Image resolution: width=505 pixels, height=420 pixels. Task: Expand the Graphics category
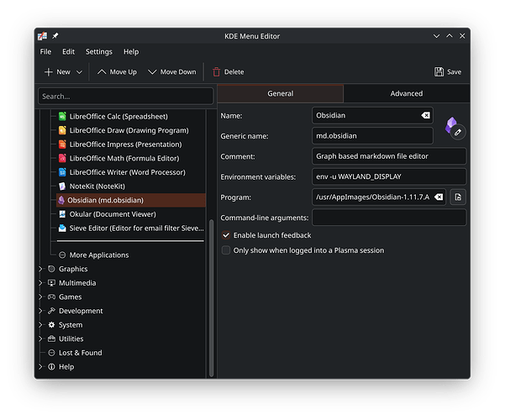click(40, 269)
